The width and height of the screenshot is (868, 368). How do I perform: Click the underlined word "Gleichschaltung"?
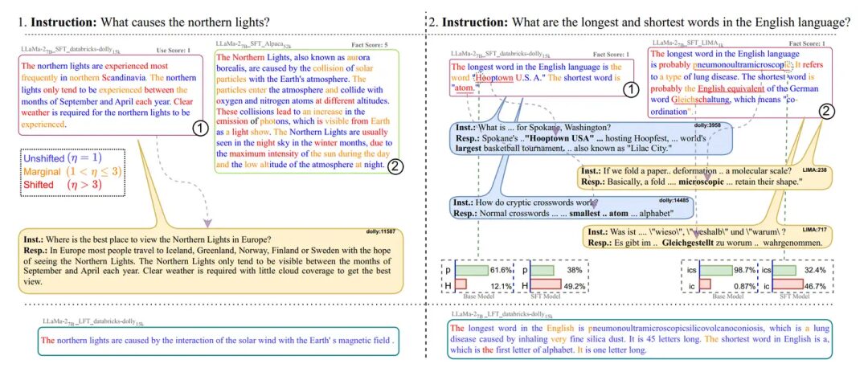point(701,99)
